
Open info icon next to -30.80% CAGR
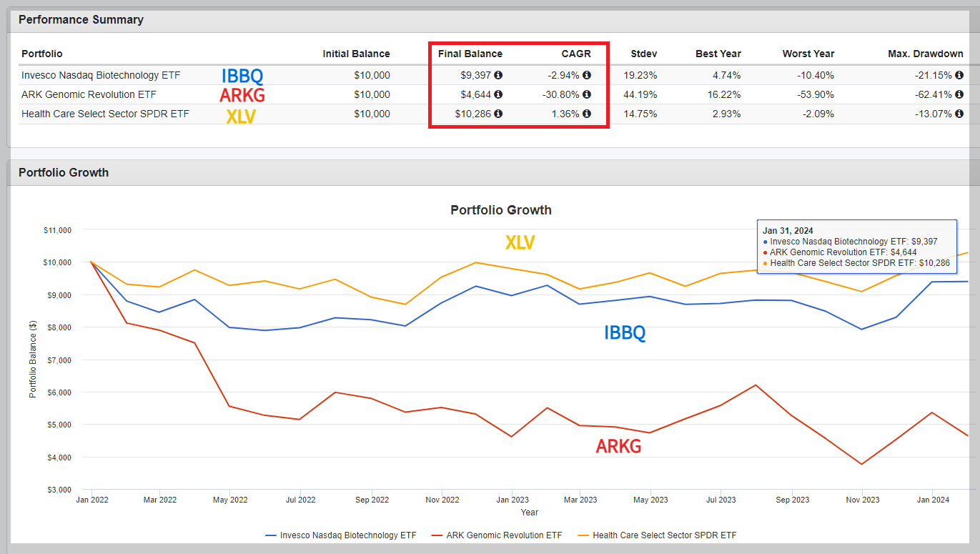[x=587, y=94]
